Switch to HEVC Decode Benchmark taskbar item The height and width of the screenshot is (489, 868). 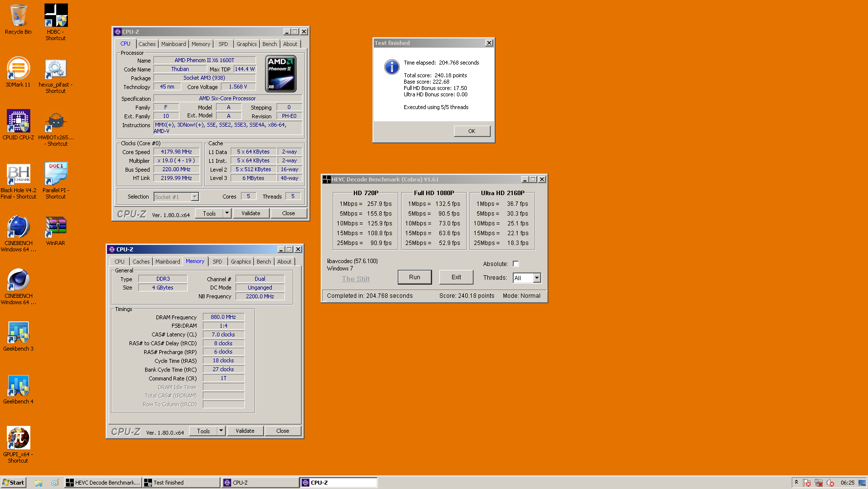[x=103, y=483]
